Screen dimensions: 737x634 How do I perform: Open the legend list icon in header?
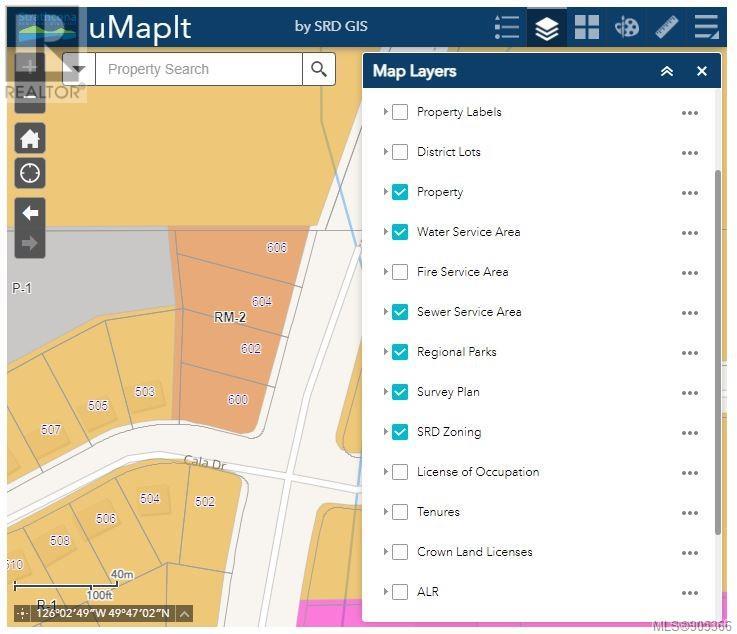coord(507,27)
